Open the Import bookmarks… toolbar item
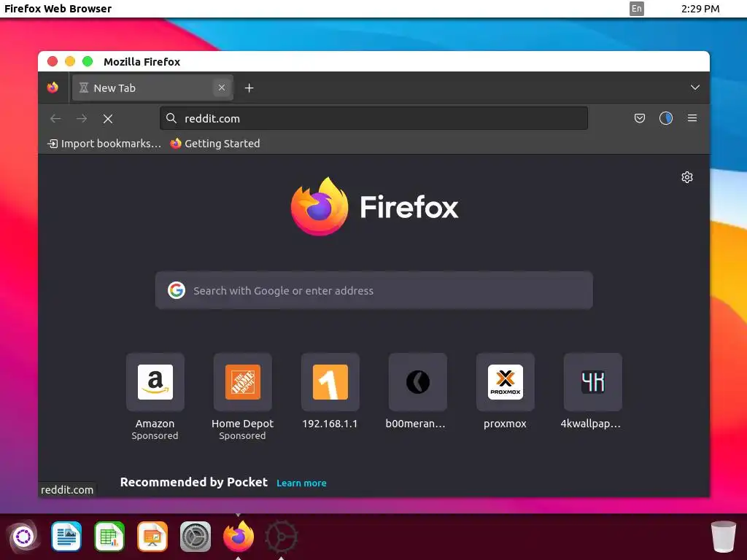Screen dimensions: 747x560 coord(104,144)
